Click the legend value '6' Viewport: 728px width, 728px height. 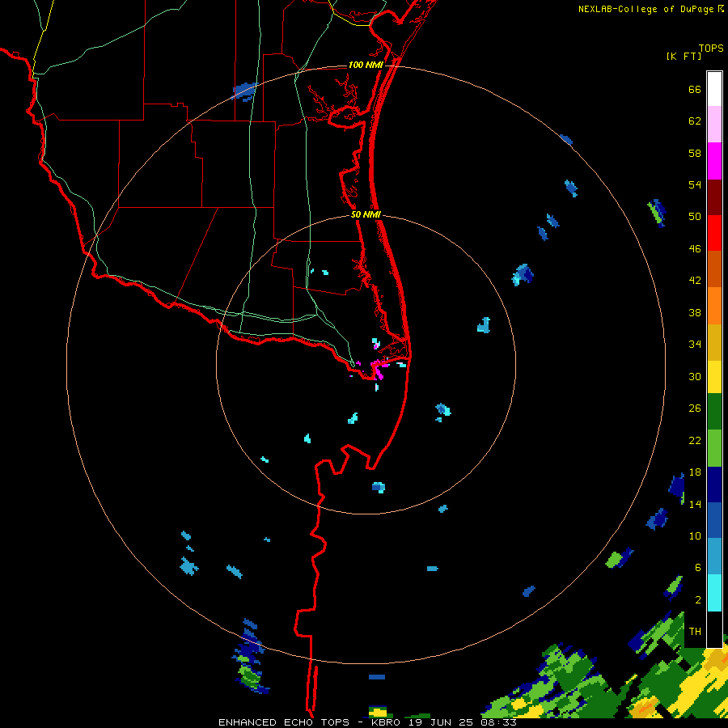tap(698, 567)
